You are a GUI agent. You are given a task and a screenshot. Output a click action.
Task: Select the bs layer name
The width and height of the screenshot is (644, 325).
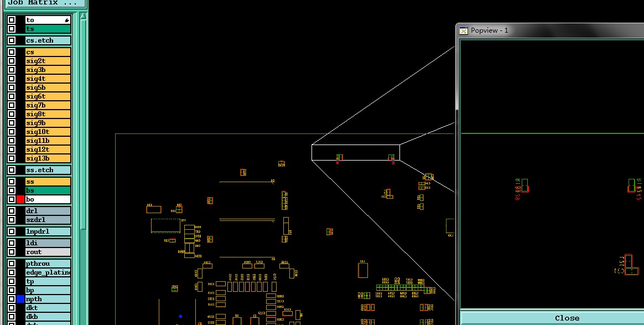pyautogui.click(x=48, y=190)
